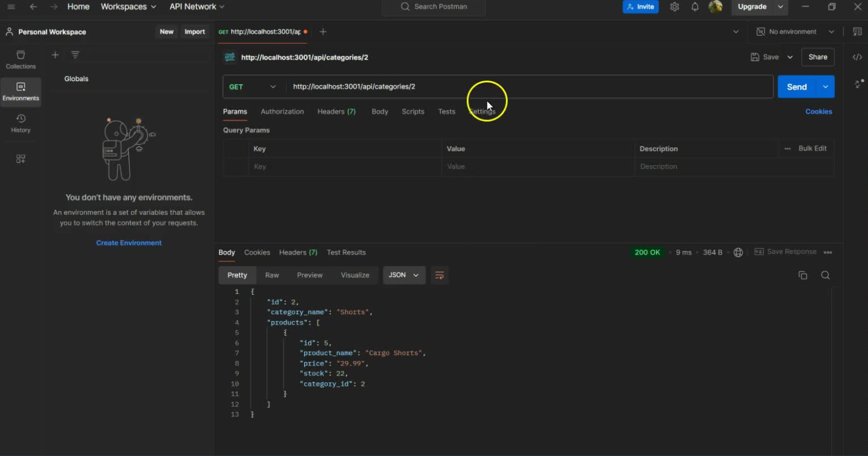Select the Params tab
The height and width of the screenshot is (456, 868).
235,112
